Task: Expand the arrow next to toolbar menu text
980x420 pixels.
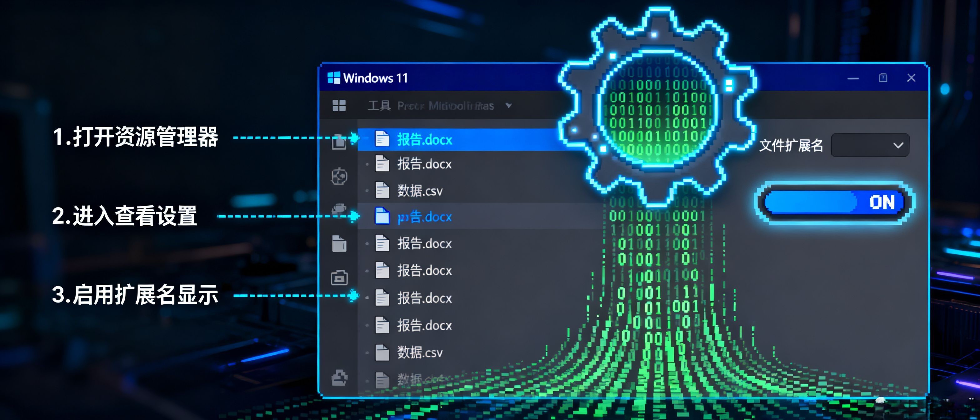Action: (509, 105)
